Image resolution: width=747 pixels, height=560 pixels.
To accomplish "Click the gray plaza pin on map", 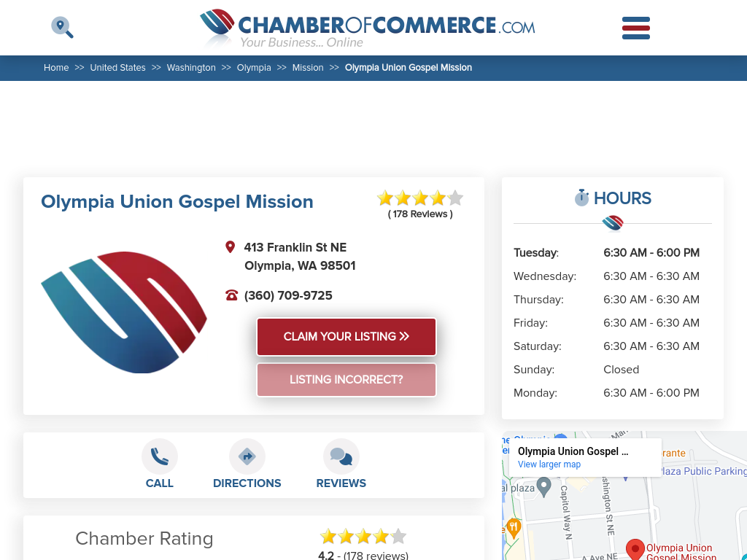I will [x=543, y=488].
